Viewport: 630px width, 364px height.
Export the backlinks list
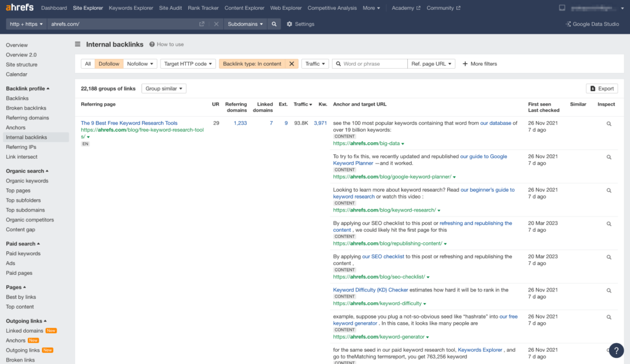[x=602, y=89]
